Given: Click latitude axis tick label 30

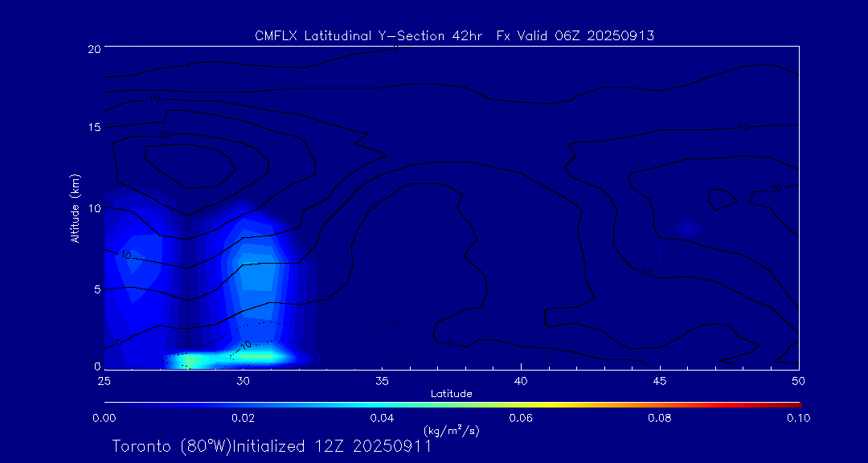Looking at the screenshot, I should coord(243,381).
